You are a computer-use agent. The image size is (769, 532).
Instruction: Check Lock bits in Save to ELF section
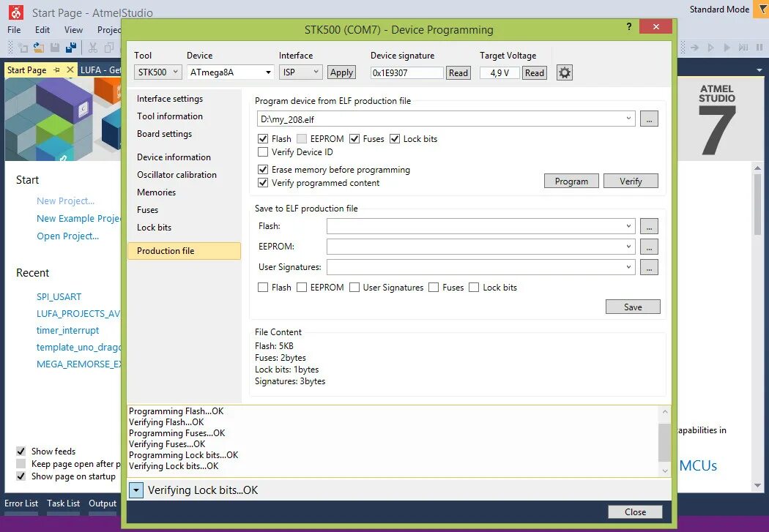(474, 288)
